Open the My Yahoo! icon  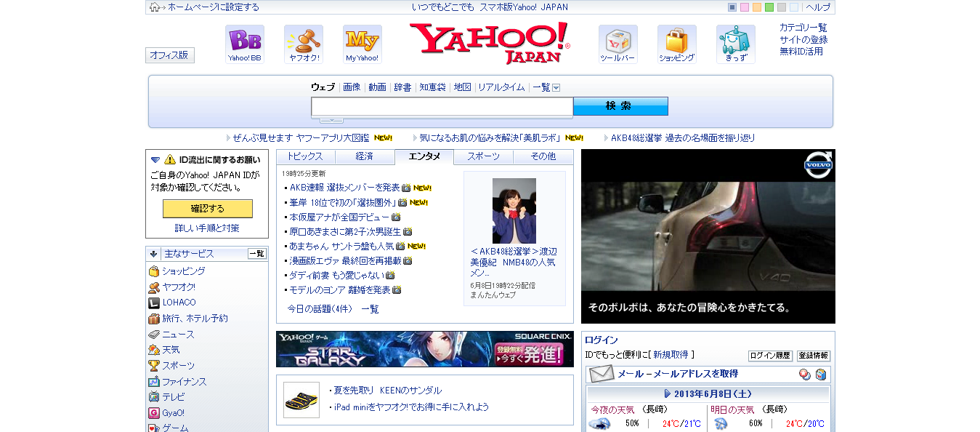click(x=363, y=44)
